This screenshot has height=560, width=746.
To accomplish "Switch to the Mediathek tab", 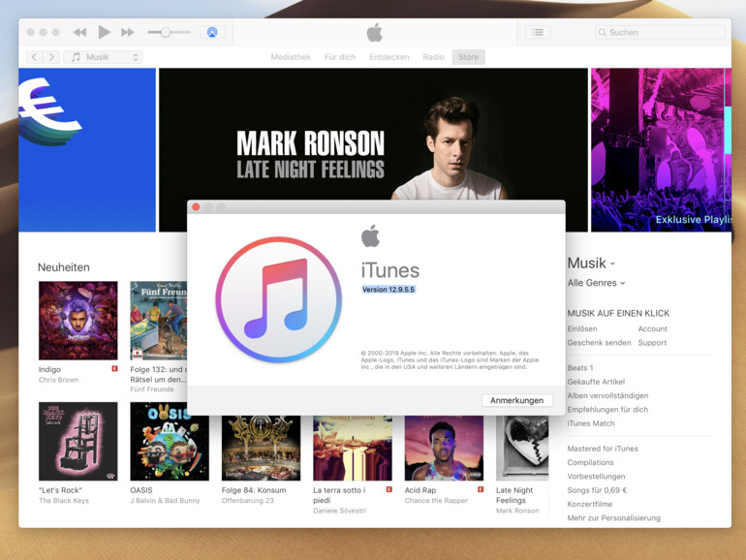I will tap(291, 57).
